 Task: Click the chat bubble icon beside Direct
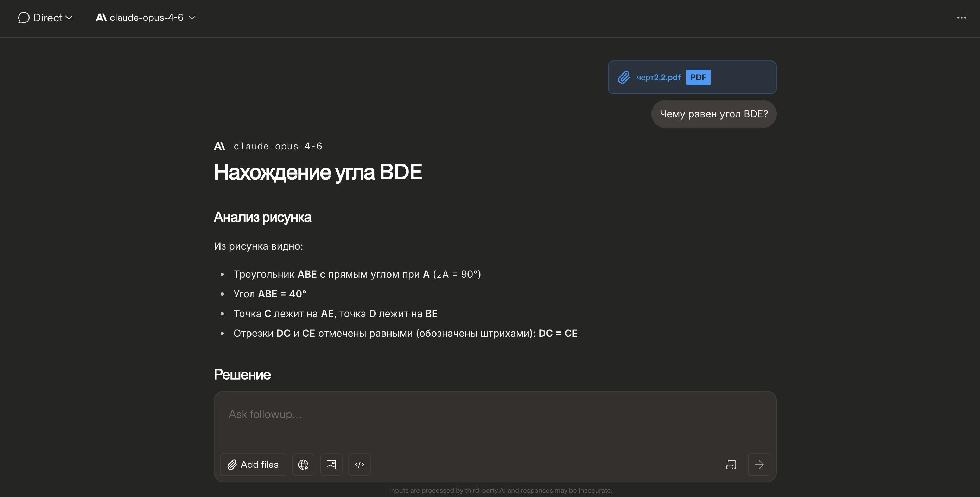(24, 18)
